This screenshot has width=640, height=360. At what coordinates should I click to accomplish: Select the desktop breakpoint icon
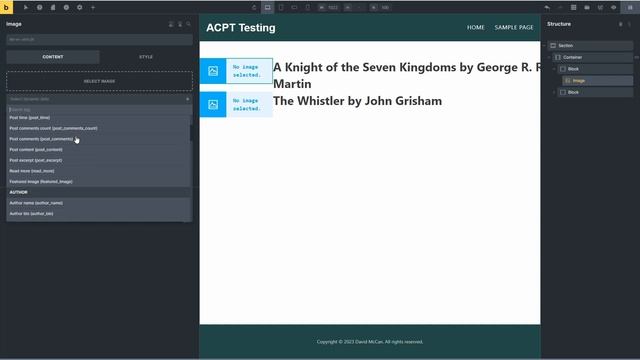(x=267, y=7)
